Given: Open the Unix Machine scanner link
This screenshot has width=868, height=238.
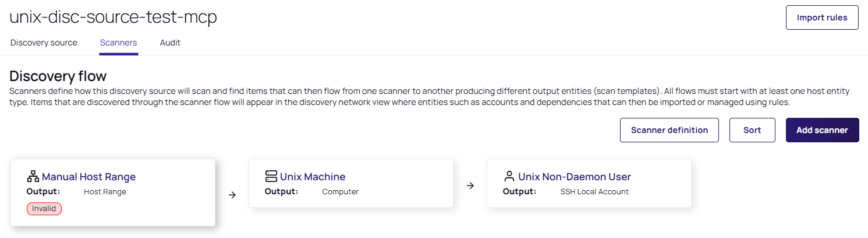Looking at the screenshot, I should [313, 177].
